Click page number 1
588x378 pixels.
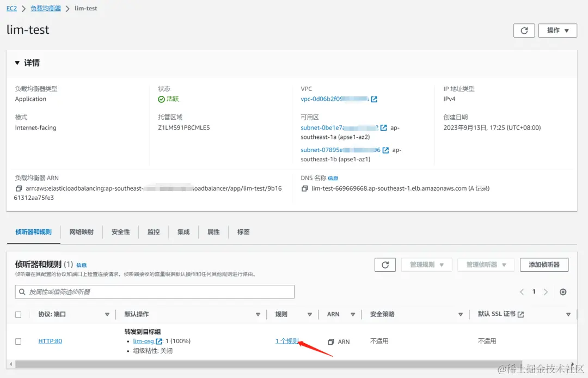[534, 292]
